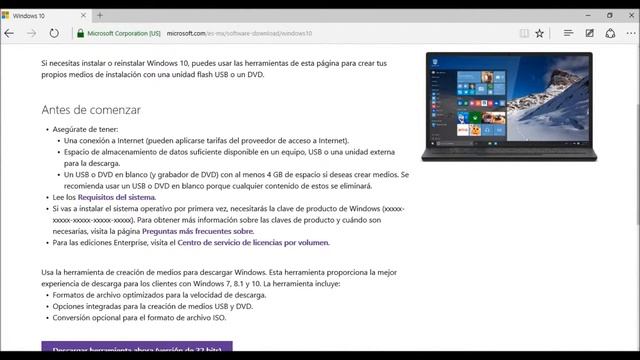Screen dimensions: 640x360
Task: Click Descargar herramienta ahora 32 bits button
Action: tap(137, 346)
